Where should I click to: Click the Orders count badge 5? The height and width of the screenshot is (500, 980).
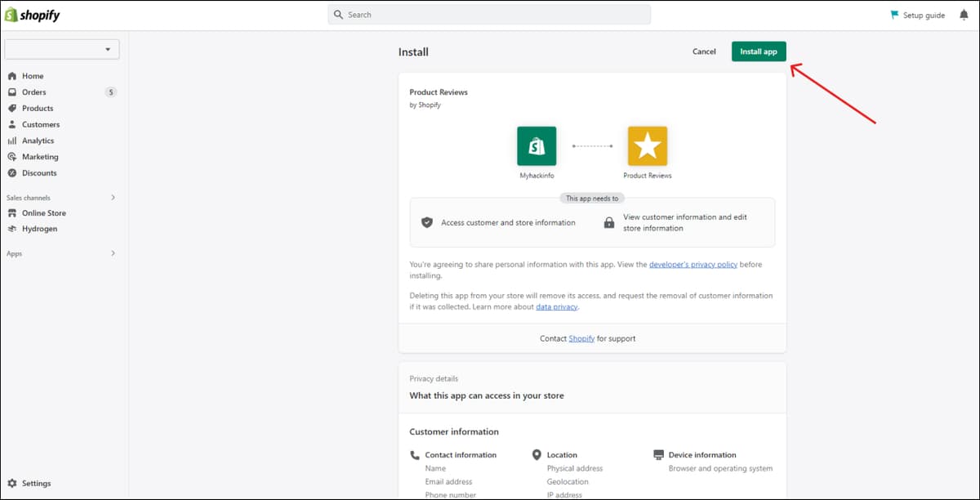[x=111, y=92]
